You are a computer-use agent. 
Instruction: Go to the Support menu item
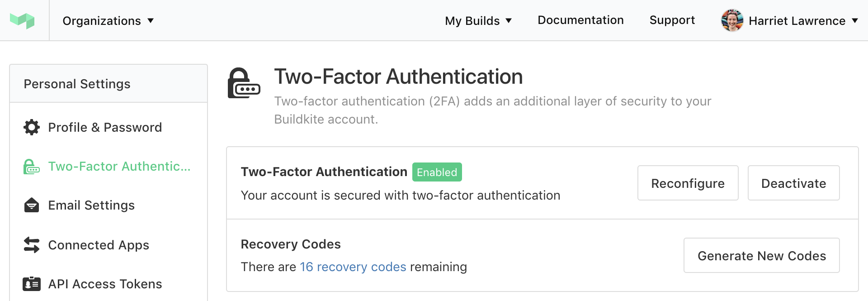click(672, 20)
